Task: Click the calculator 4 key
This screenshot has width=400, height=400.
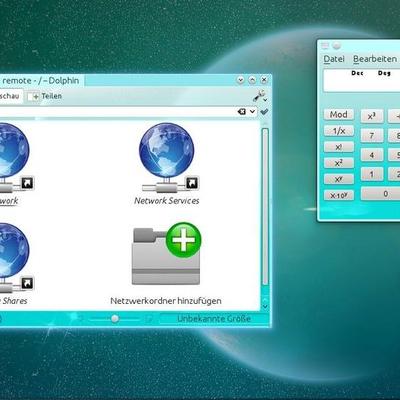Action: click(x=372, y=155)
